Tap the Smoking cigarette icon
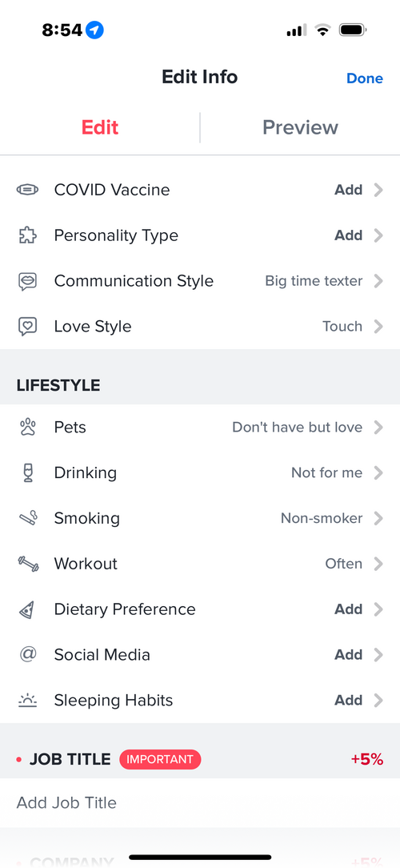This screenshot has height=868, width=400. (28, 518)
